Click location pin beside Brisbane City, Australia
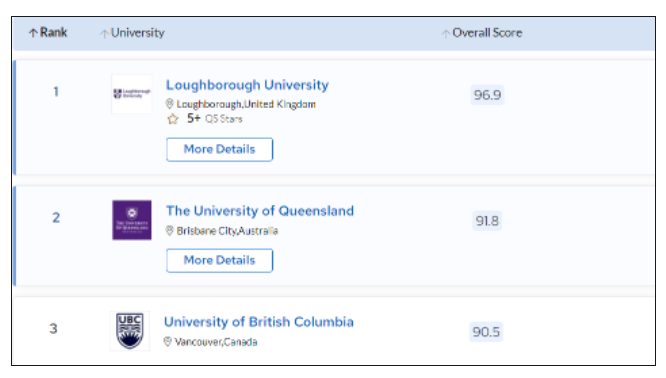The width and height of the screenshot is (666, 378). pyautogui.click(x=169, y=231)
